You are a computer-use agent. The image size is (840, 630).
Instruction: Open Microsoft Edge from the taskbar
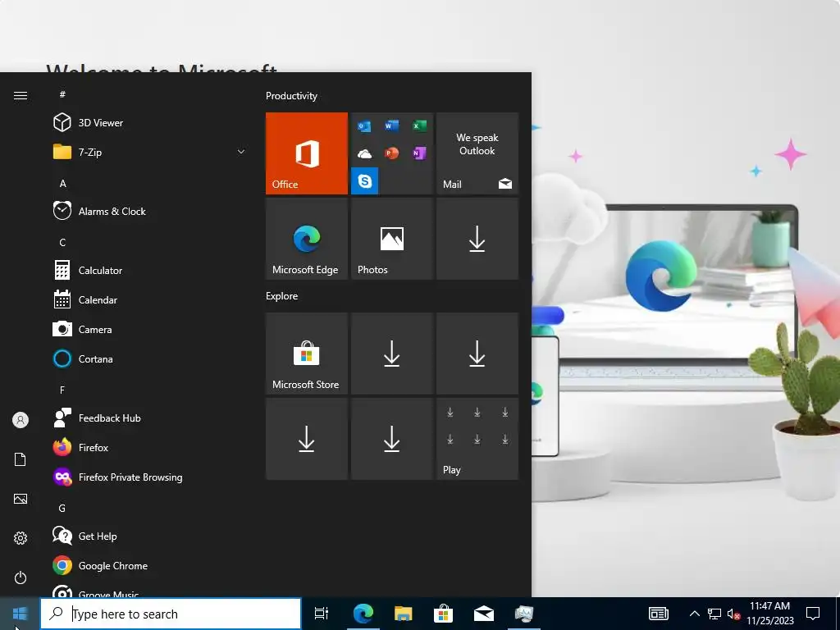363,614
